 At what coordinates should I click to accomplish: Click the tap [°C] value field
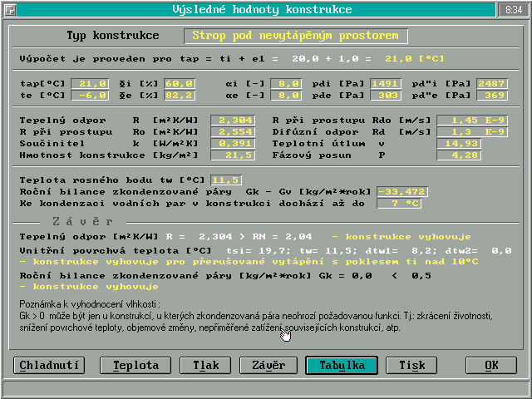click(90, 83)
